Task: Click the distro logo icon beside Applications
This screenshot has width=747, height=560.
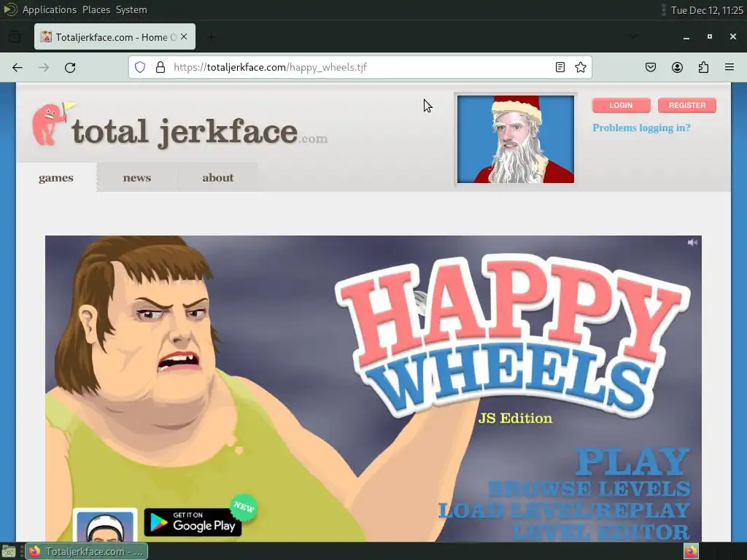Action: 10,9
